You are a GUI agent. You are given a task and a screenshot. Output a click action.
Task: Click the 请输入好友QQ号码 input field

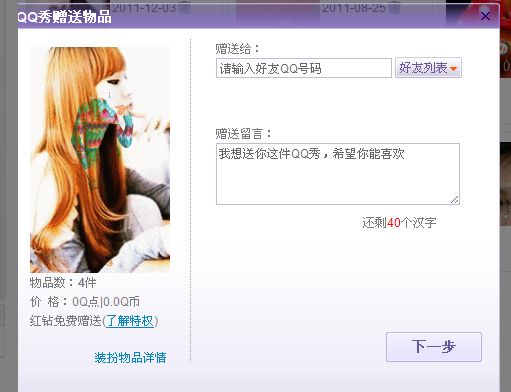click(x=304, y=68)
